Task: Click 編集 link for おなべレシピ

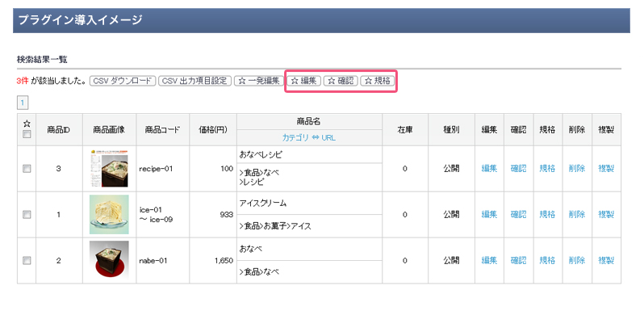Action: tap(489, 168)
